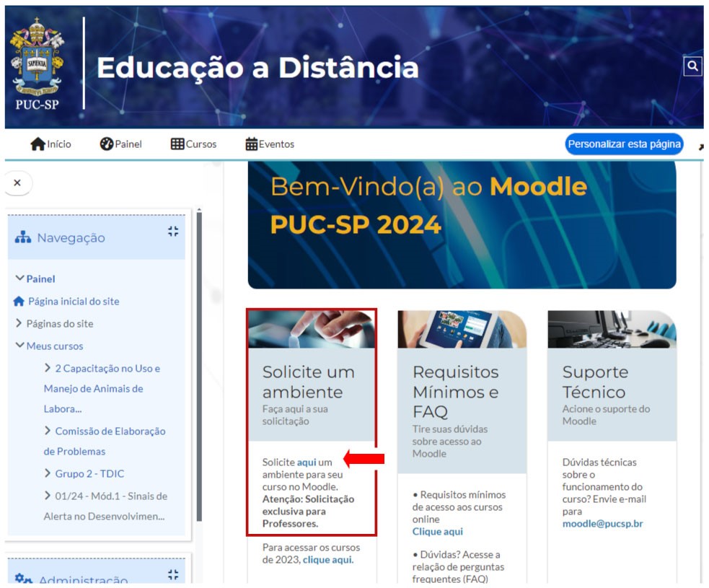Expand Comissão de Elaboração de Problemas chevron
The width and height of the screenshot is (709, 588).
(48, 430)
